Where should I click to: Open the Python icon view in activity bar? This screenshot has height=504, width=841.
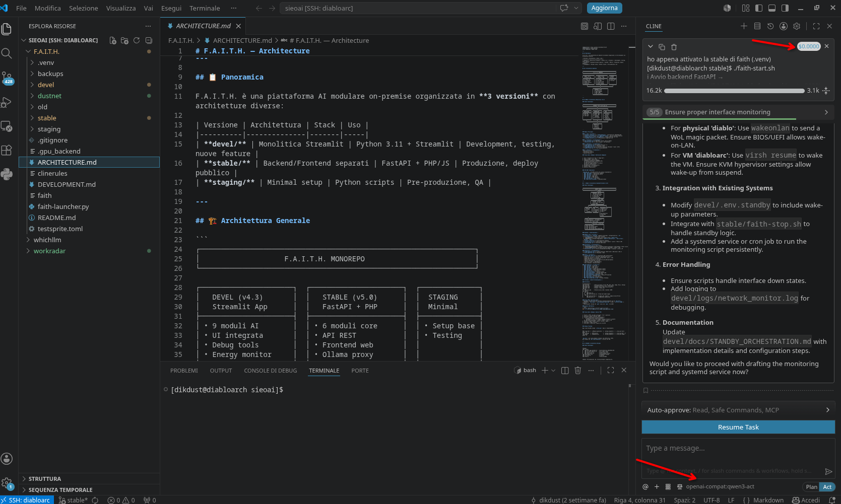pyautogui.click(x=7, y=175)
